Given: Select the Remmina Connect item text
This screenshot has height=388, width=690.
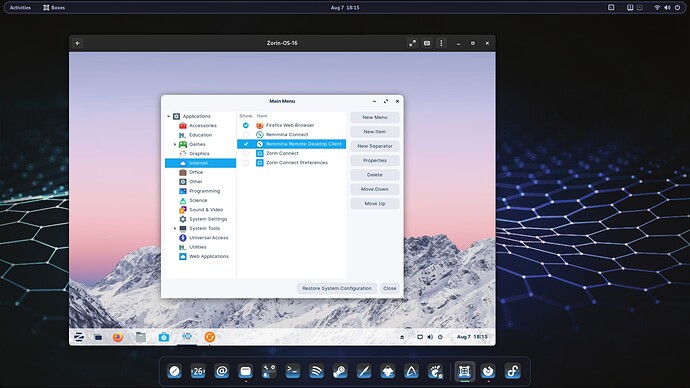Looking at the screenshot, I should coord(287,135).
